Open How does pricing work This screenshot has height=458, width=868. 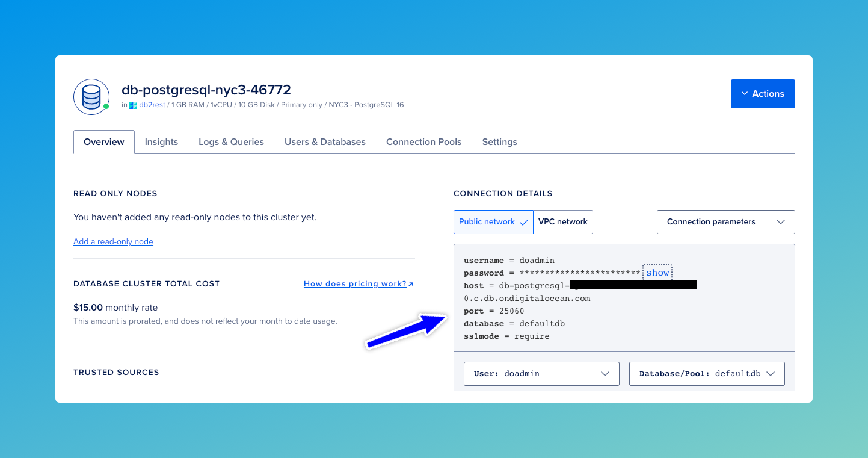pyautogui.click(x=354, y=283)
